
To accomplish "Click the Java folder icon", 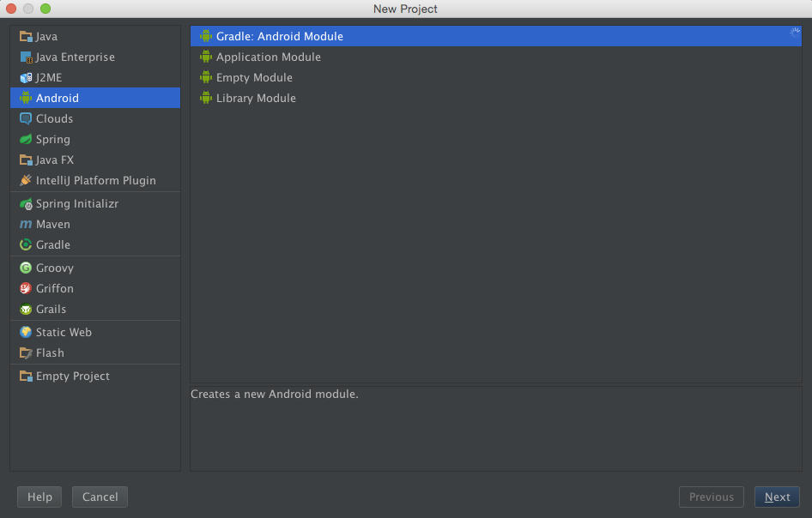I will 26,36.
